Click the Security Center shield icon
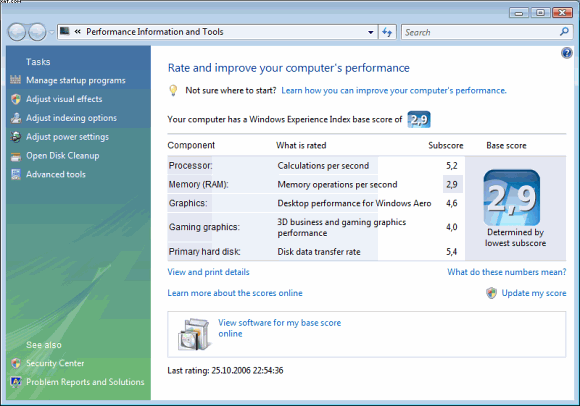Viewport: 580px width, 406px height. pyautogui.click(x=16, y=363)
